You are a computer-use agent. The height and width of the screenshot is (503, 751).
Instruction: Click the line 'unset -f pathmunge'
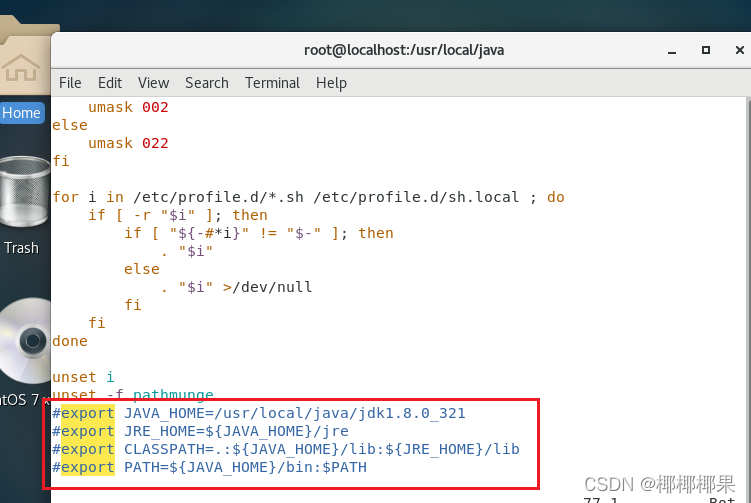(x=133, y=395)
